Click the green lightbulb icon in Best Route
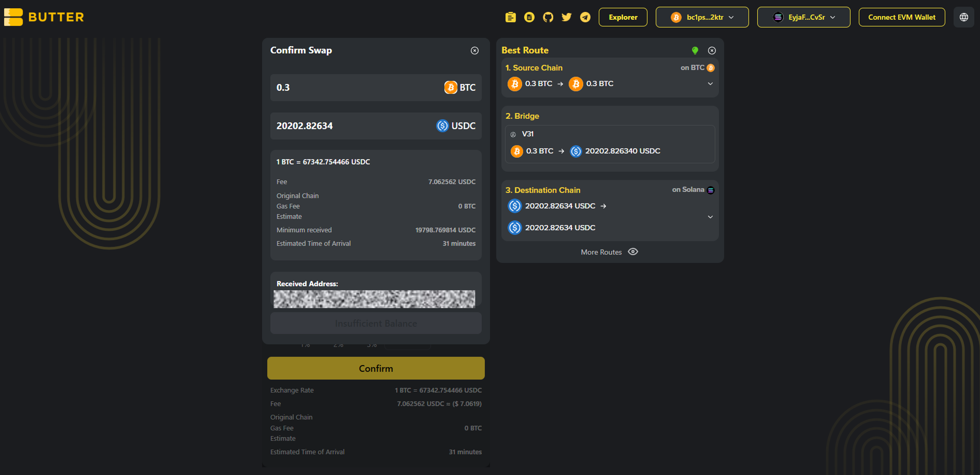Viewport: 980px width, 475px height. [x=695, y=50]
